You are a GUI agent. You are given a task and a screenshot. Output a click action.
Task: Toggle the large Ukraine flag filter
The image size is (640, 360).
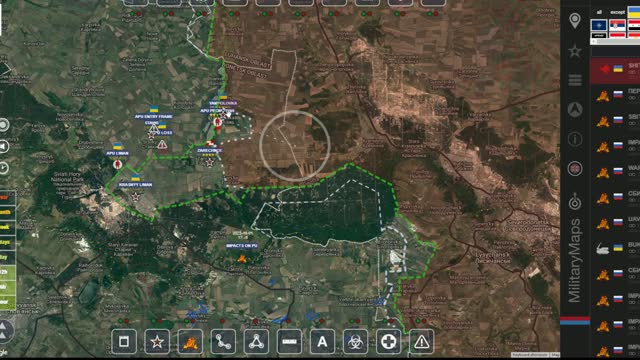(x=634, y=12)
